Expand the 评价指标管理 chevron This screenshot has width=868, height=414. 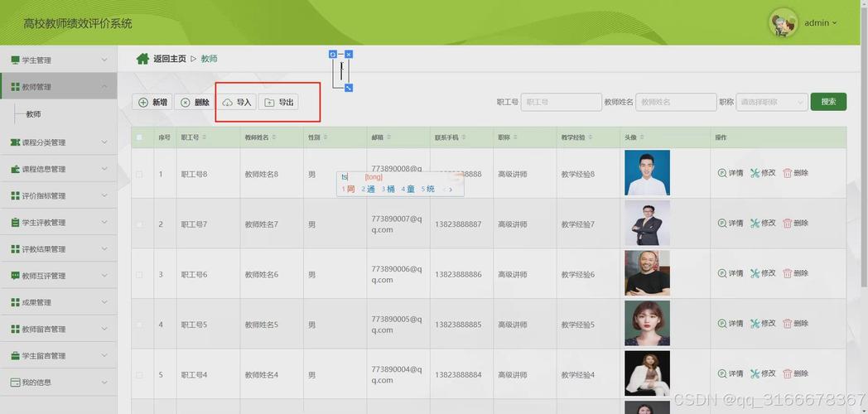coord(104,195)
